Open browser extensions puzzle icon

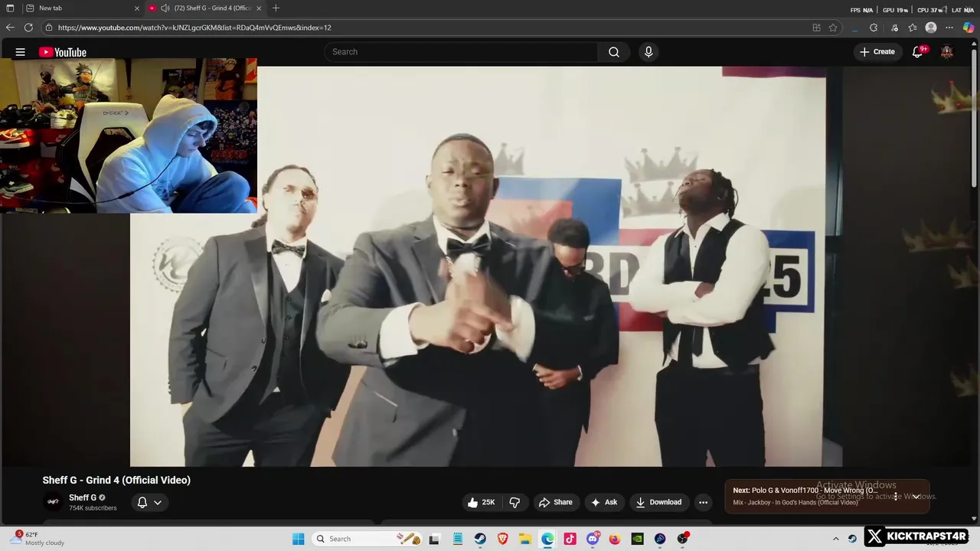(x=874, y=28)
